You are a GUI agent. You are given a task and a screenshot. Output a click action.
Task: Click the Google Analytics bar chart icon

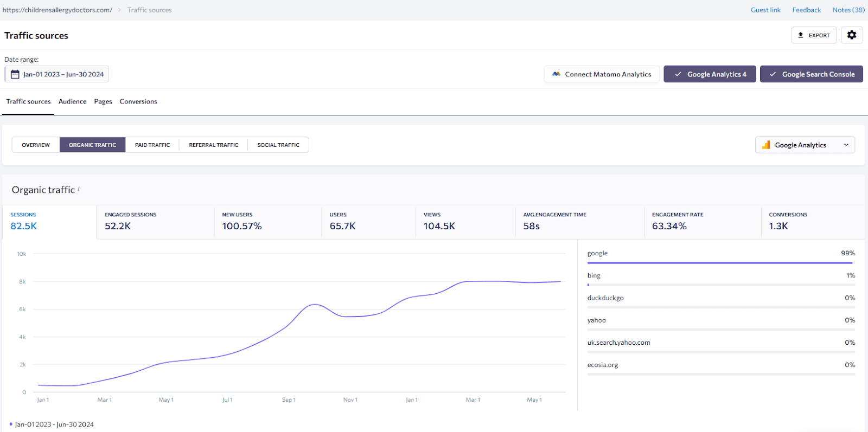pos(766,145)
